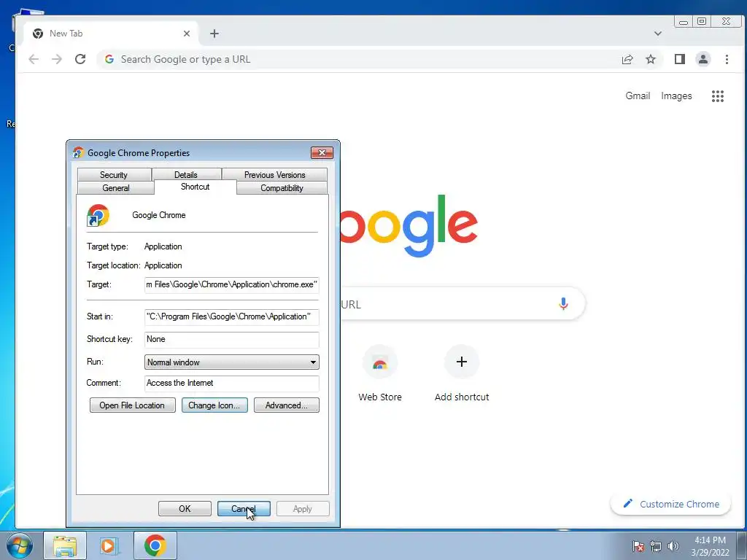
Task: Reload the page in Chrome
Action: [80, 59]
